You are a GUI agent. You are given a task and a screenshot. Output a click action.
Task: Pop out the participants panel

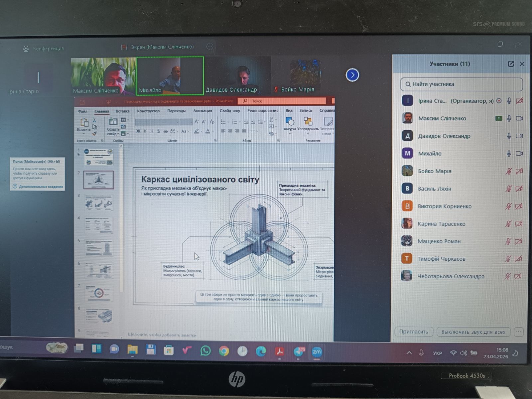click(x=511, y=64)
